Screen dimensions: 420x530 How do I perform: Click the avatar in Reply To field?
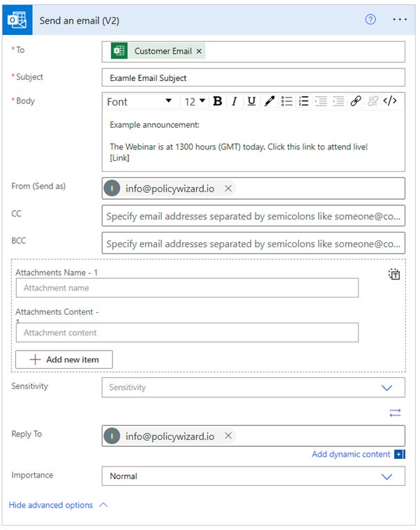click(112, 437)
